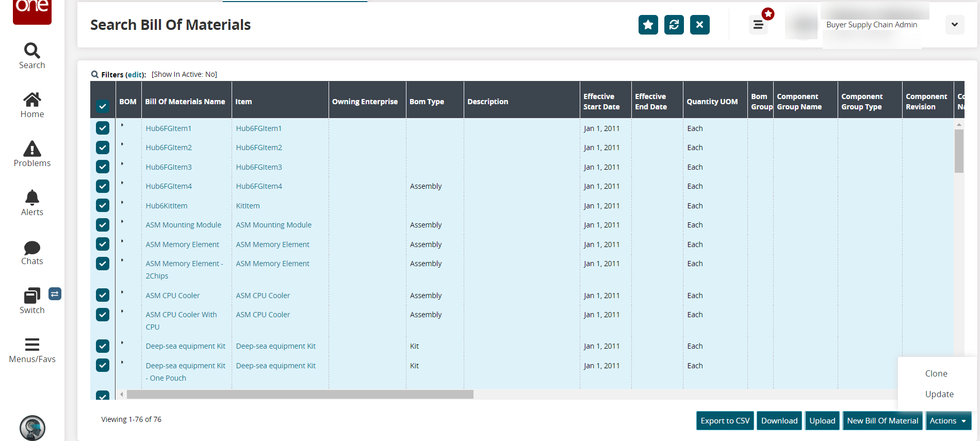This screenshot has height=441, width=980.
Task: Choose Update from the Actions menu
Action: click(x=939, y=394)
